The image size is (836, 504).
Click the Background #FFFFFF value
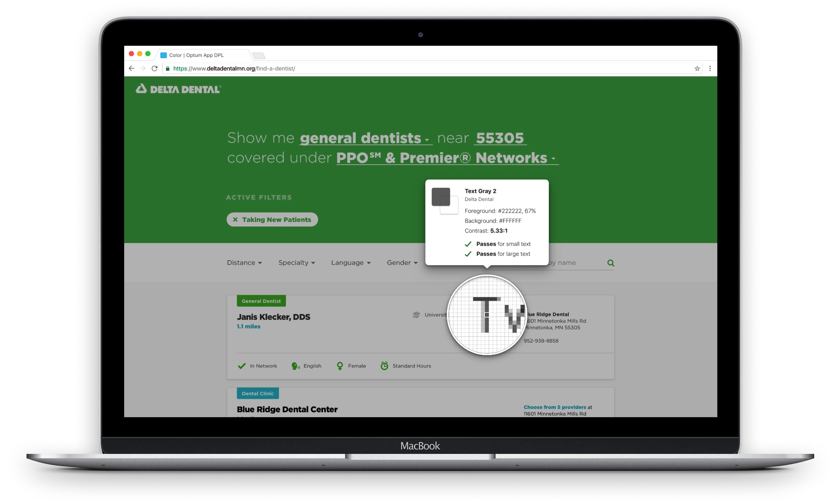tap(510, 221)
